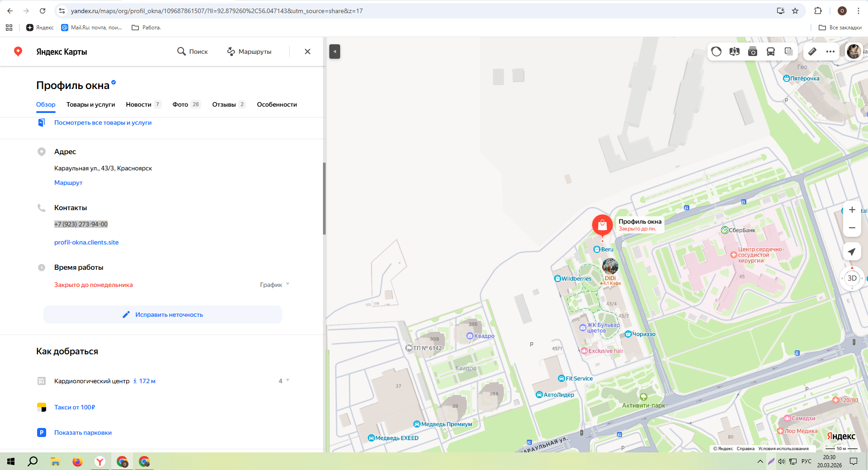Toggle public transport bus layer icon
Screen dimensions: 868x470
click(x=771, y=52)
